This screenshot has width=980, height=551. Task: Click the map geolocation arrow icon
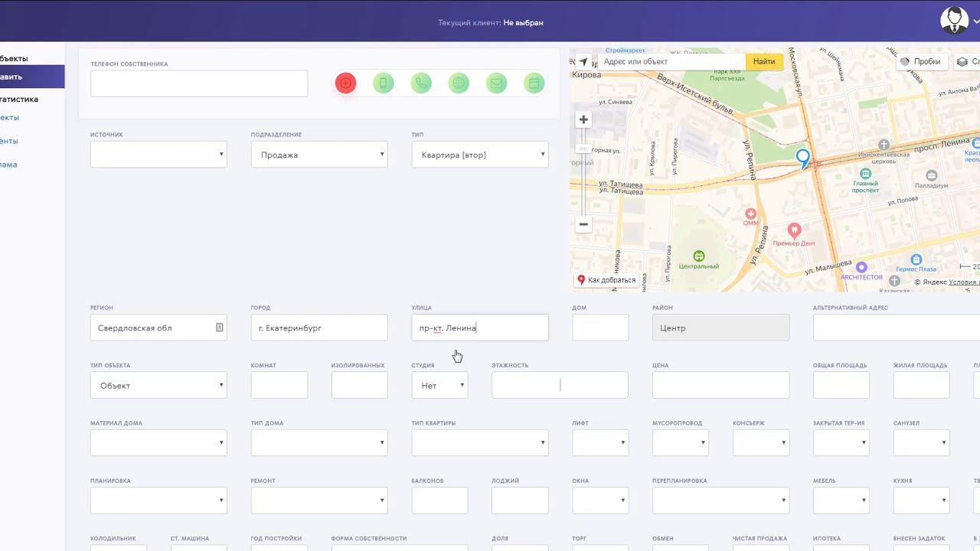click(583, 61)
